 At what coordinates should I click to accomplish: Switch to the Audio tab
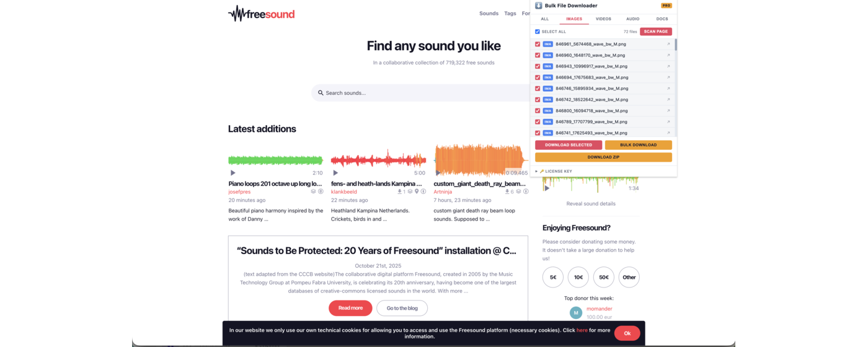(x=633, y=19)
